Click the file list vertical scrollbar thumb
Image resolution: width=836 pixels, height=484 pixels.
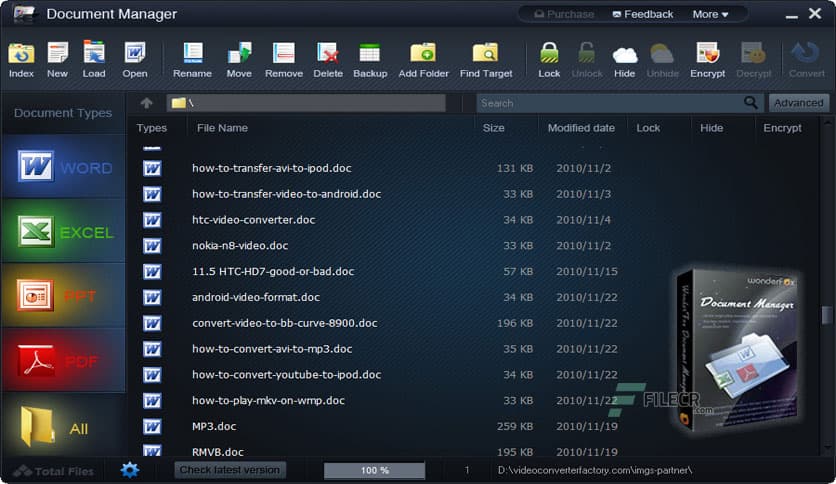tap(827, 314)
